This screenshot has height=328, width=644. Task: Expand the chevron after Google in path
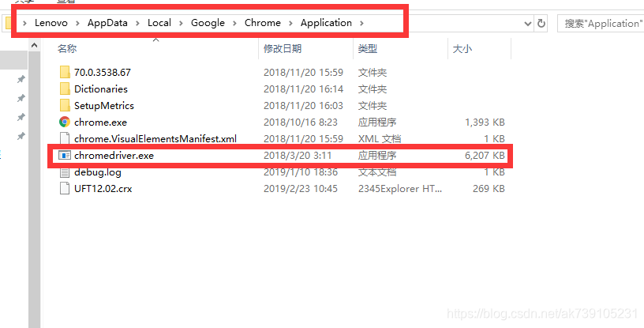(235, 24)
